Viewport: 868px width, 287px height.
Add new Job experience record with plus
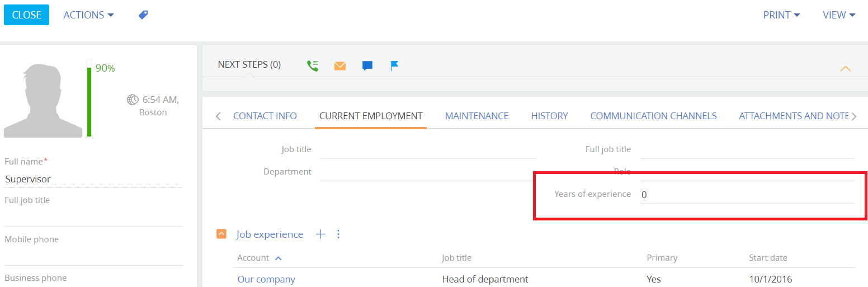320,234
